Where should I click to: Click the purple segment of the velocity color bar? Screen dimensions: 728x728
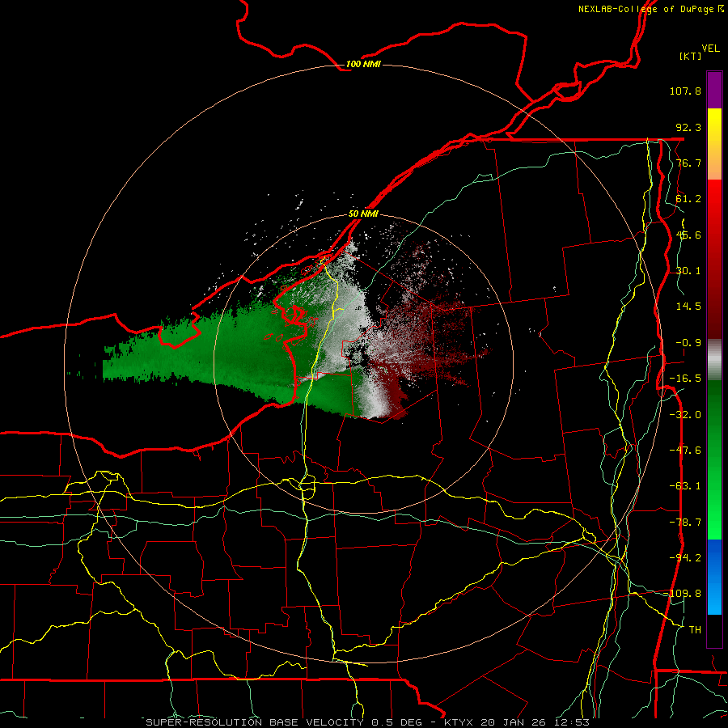tap(714, 90)
